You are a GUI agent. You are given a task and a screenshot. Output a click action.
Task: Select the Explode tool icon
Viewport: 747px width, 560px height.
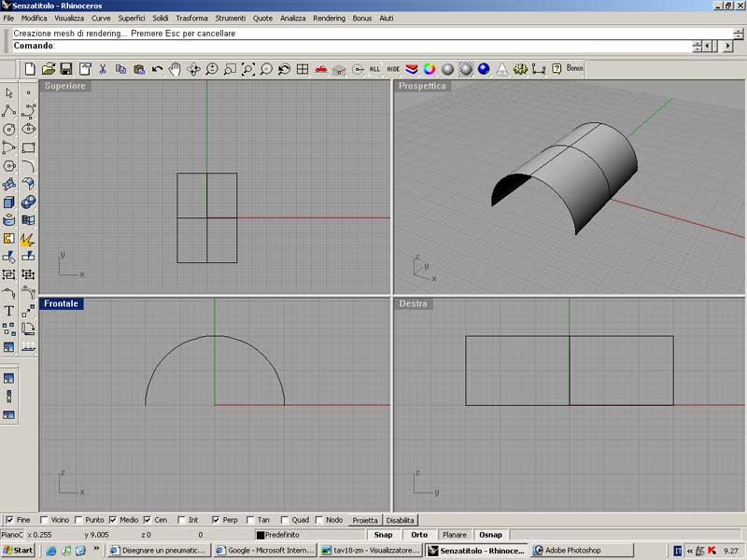(27, 239)
